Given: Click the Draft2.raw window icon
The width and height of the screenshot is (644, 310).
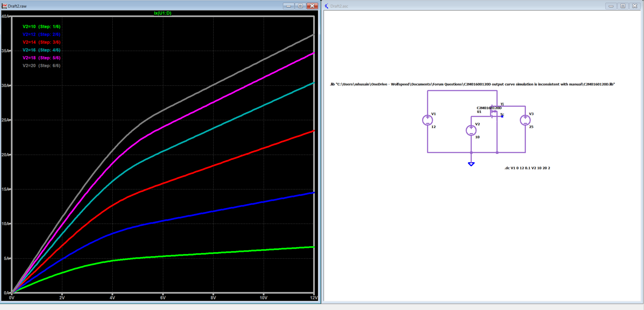Looking at the screenshot, I should (4, 6).
